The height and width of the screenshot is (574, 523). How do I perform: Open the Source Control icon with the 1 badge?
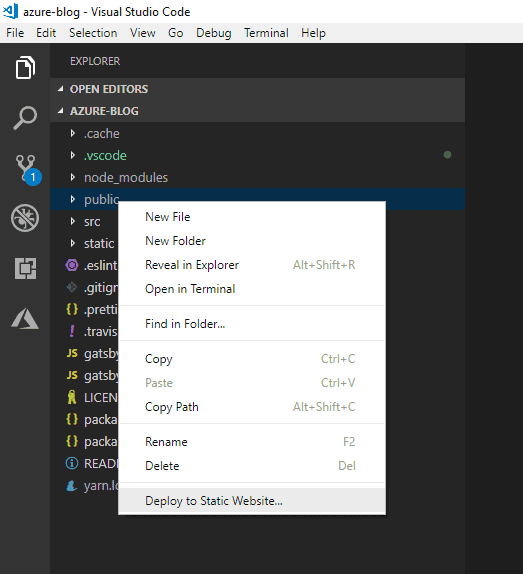(27, 169)
